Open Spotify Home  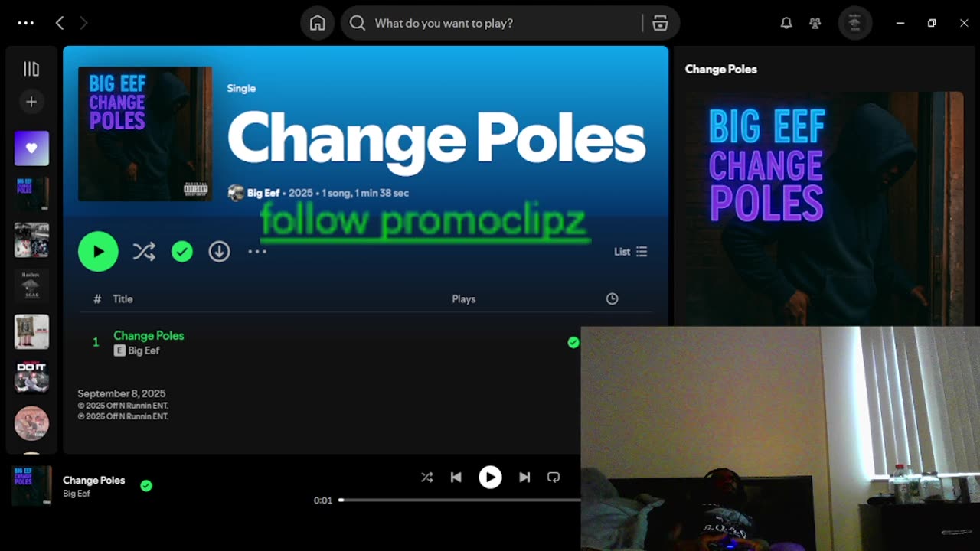(317, 23)
